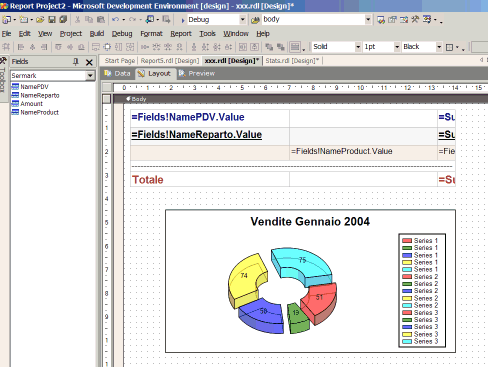Open Solution Explorer from toolbar icon
488x367 pixels.
[381, 20]
